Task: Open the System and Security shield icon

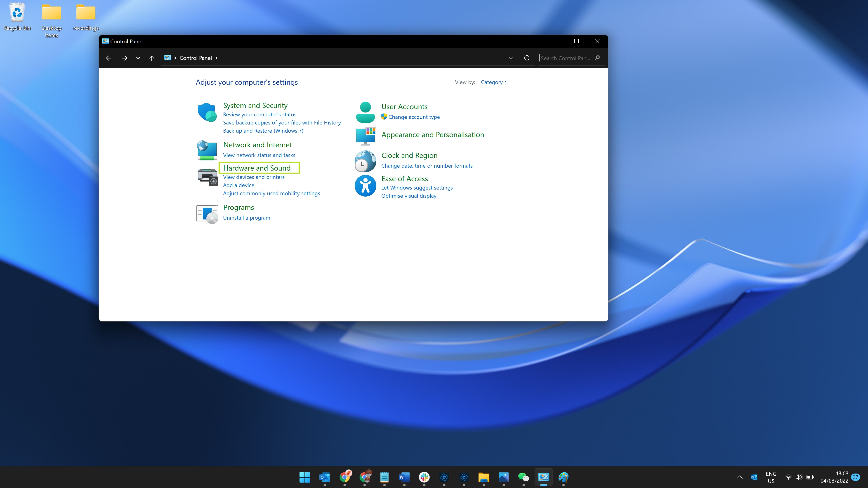Action: [x=207, y=112]
